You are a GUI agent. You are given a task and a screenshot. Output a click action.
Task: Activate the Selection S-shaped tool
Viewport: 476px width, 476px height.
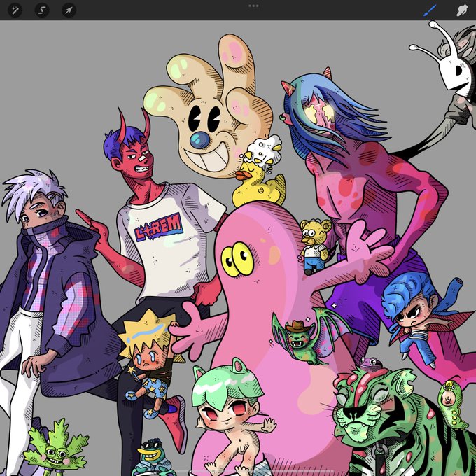tap(42, 10)
